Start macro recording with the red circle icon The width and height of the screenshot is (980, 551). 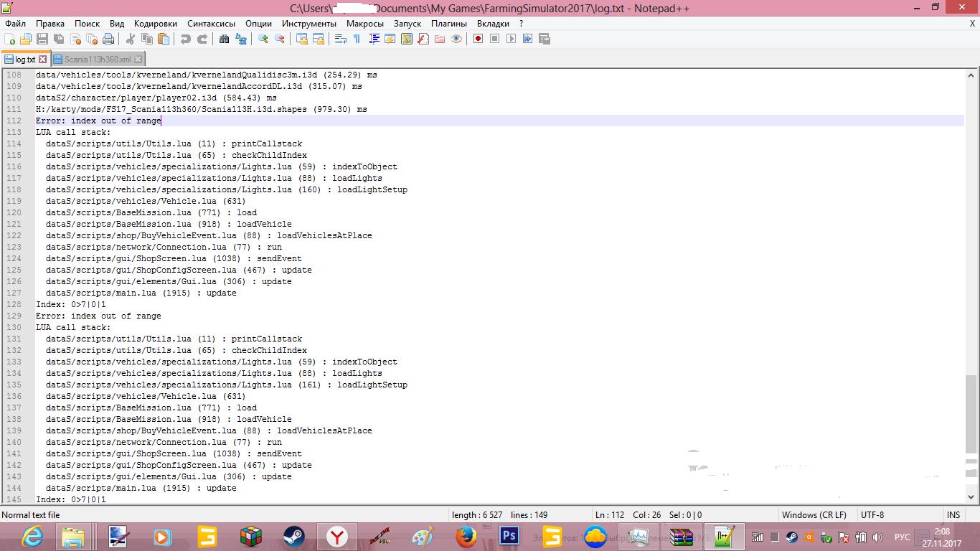[x=478, y=39]
